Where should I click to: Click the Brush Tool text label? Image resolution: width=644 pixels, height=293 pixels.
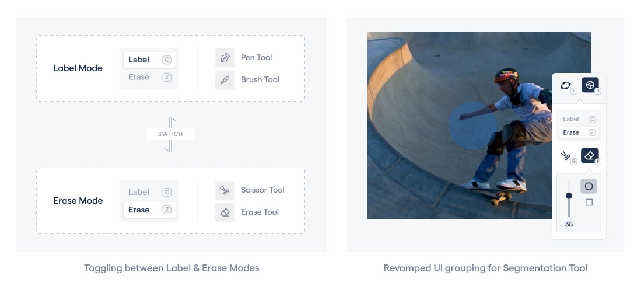point(260,80)
